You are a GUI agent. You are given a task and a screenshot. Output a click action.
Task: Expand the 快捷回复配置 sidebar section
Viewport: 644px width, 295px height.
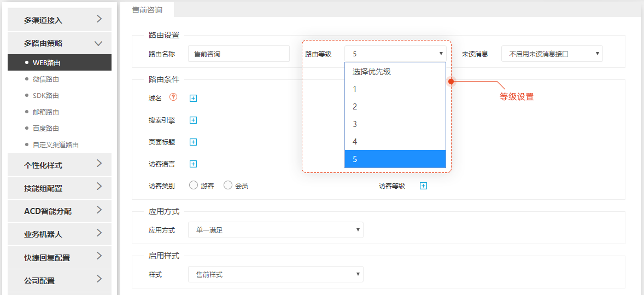[60, 258]
